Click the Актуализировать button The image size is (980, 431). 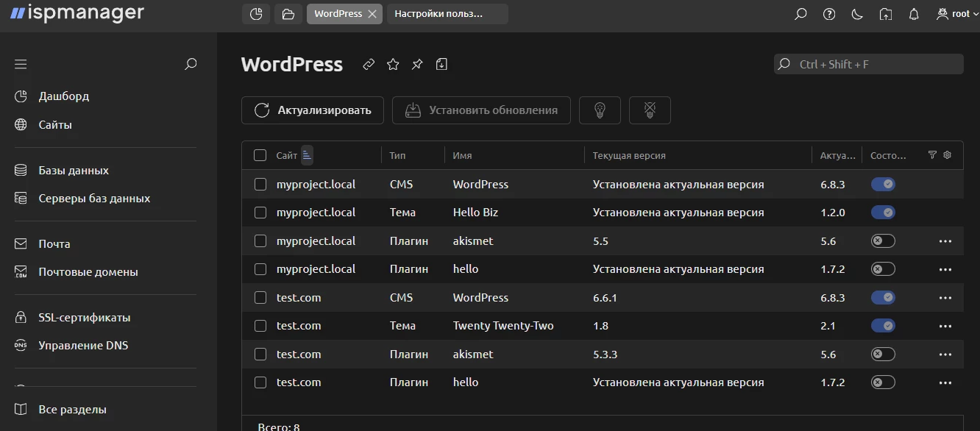(313, 110)
